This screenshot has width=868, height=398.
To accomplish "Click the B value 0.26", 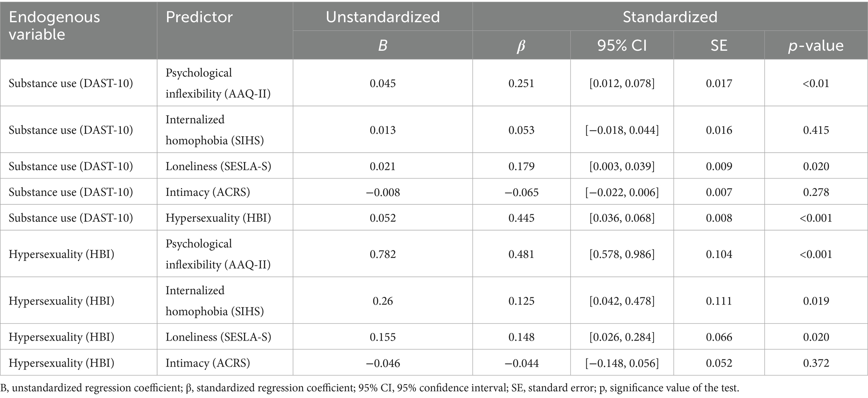I will (x=382, y=301).
